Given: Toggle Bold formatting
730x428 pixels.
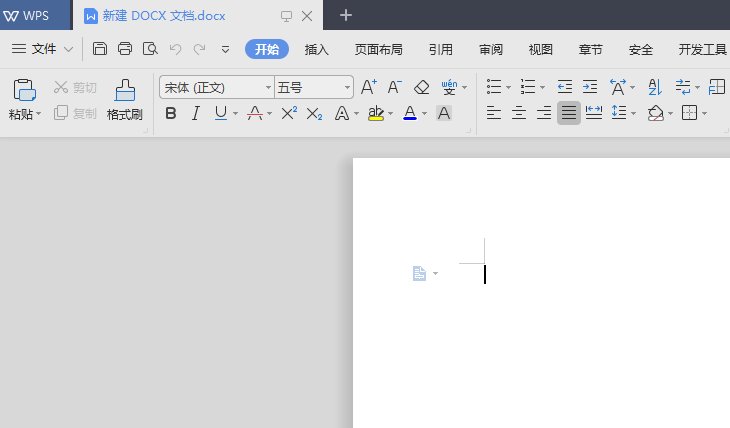Looking at the screenshot, I should click(x=171, y=113).
